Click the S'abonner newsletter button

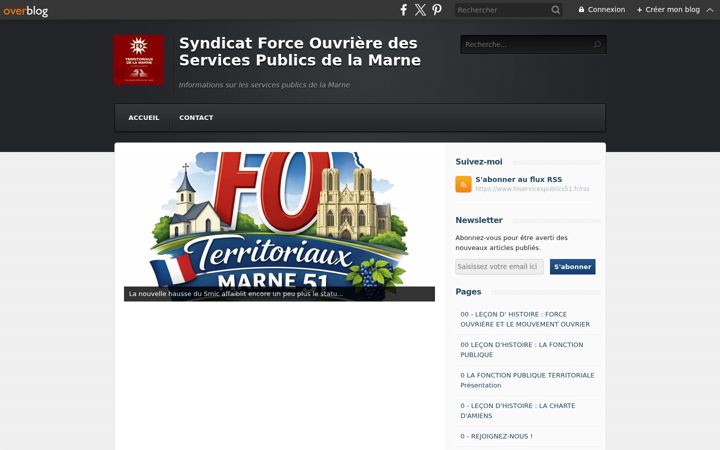point(572,267)
